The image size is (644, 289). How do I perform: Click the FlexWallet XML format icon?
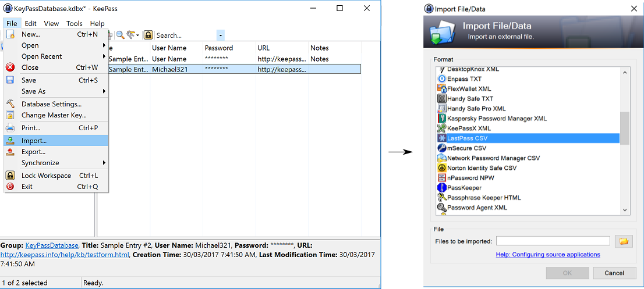point(442,88)
